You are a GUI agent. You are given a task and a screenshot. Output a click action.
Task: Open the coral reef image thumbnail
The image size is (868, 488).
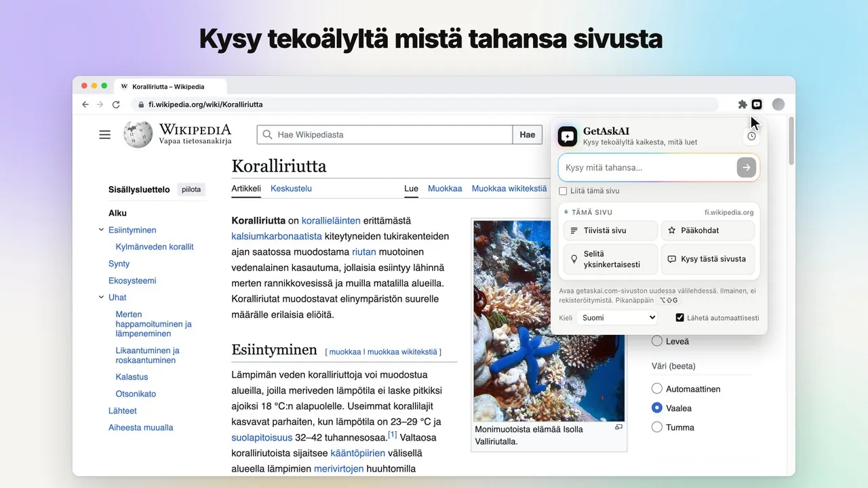pyautogui.click(x=549, y=320)
